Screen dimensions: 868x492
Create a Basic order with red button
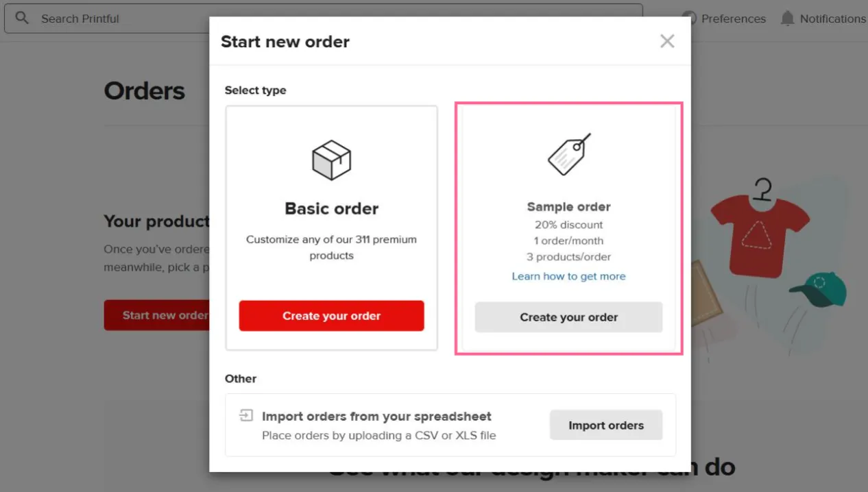point(331,316)
